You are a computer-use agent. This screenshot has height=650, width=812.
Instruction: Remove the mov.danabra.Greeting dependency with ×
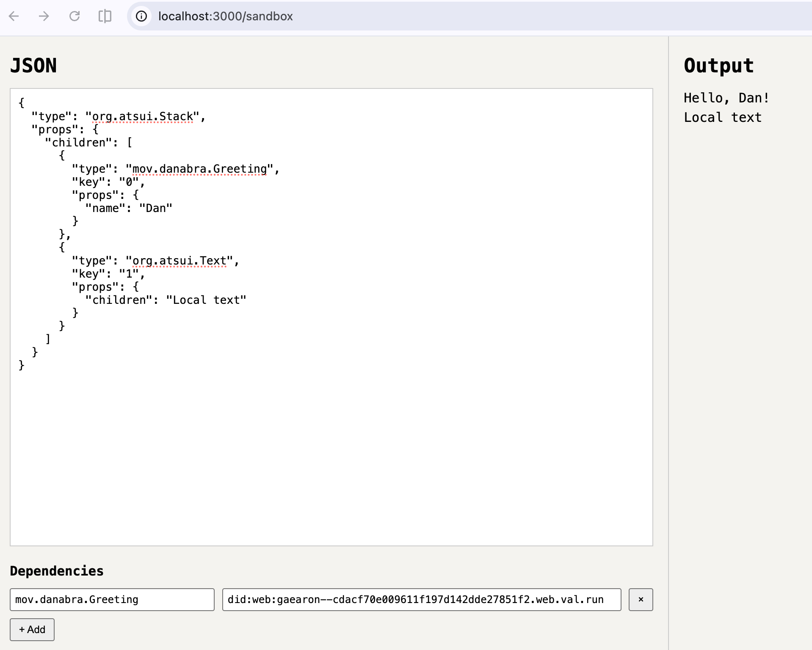640,599
